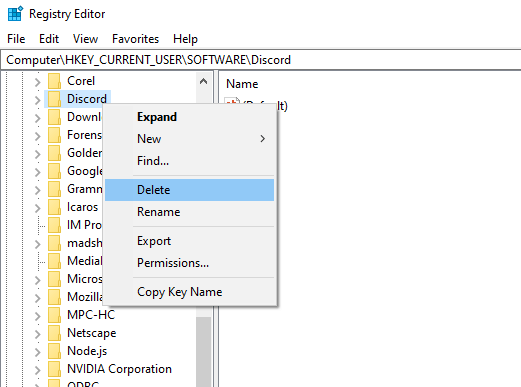Click the Registry Editor app icon
Screen dimensions: 521x387
pos(15,14)
